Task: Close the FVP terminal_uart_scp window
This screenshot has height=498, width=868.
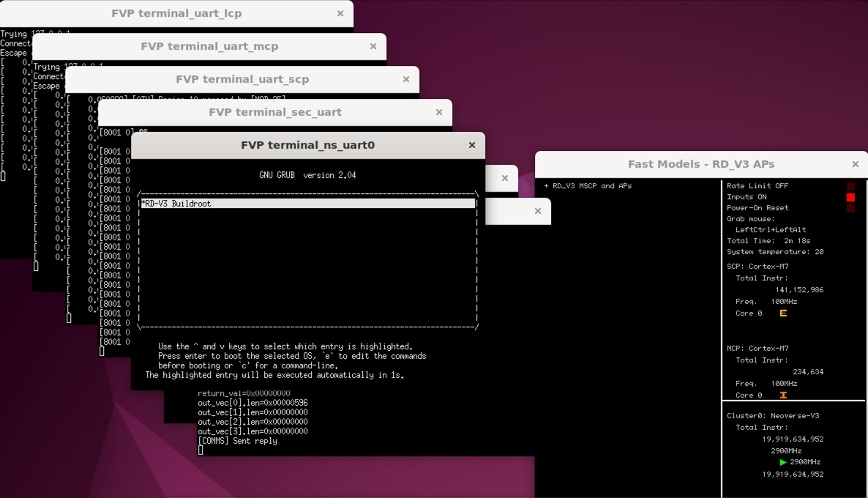Action: (406, 79)
